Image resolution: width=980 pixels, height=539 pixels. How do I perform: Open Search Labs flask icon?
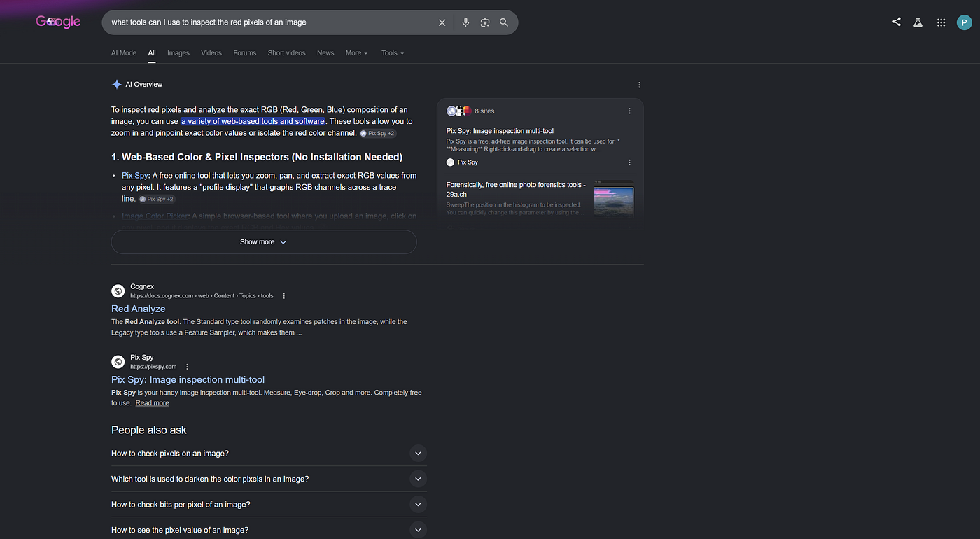click(918, 22)
